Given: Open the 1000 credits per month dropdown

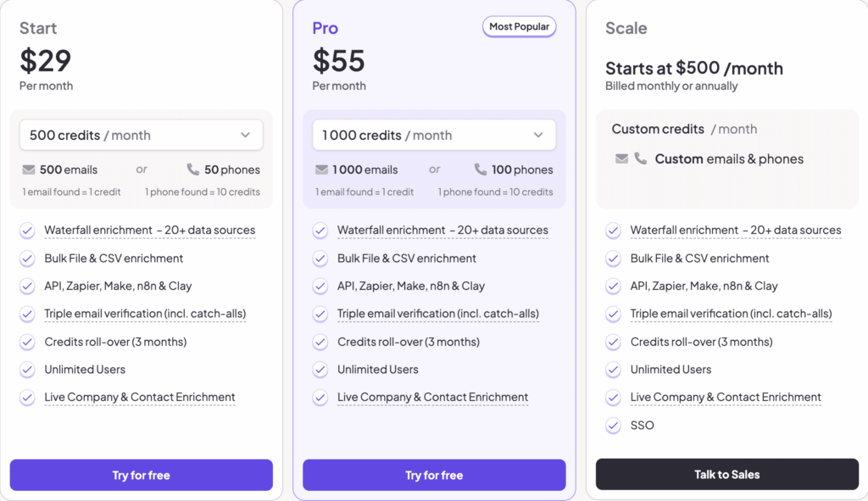Looking at the screenshot, I should coord(434,134).
